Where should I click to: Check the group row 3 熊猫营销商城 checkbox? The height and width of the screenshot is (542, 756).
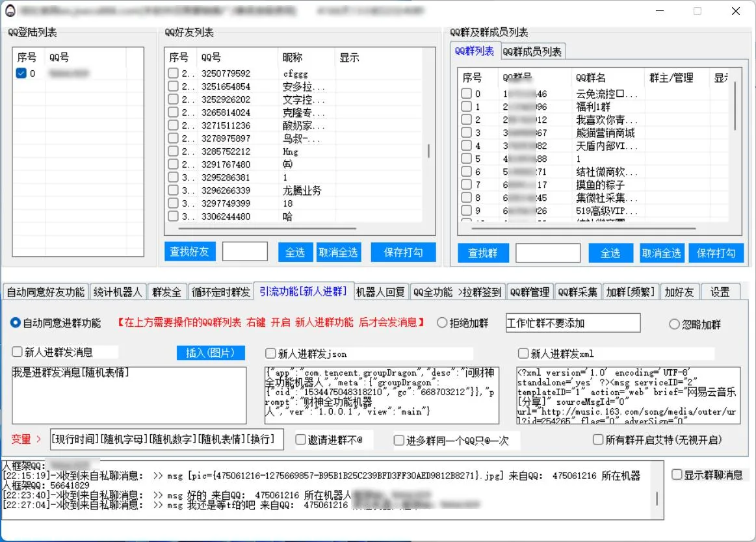(466, 133)
